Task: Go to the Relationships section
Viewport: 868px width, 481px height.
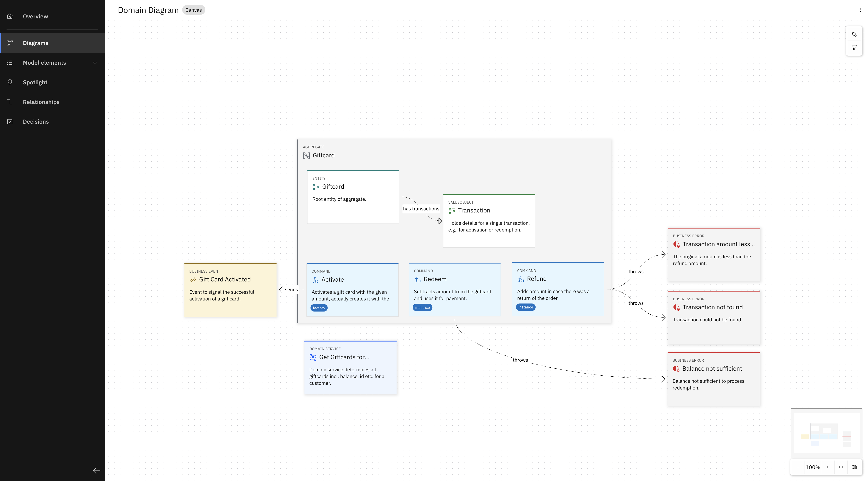Action: pyautogui.click(x=52, y=102)
